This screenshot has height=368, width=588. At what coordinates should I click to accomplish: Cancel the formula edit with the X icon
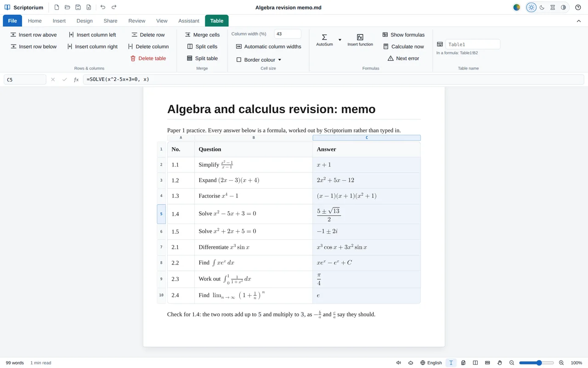[x=53, y=80]
